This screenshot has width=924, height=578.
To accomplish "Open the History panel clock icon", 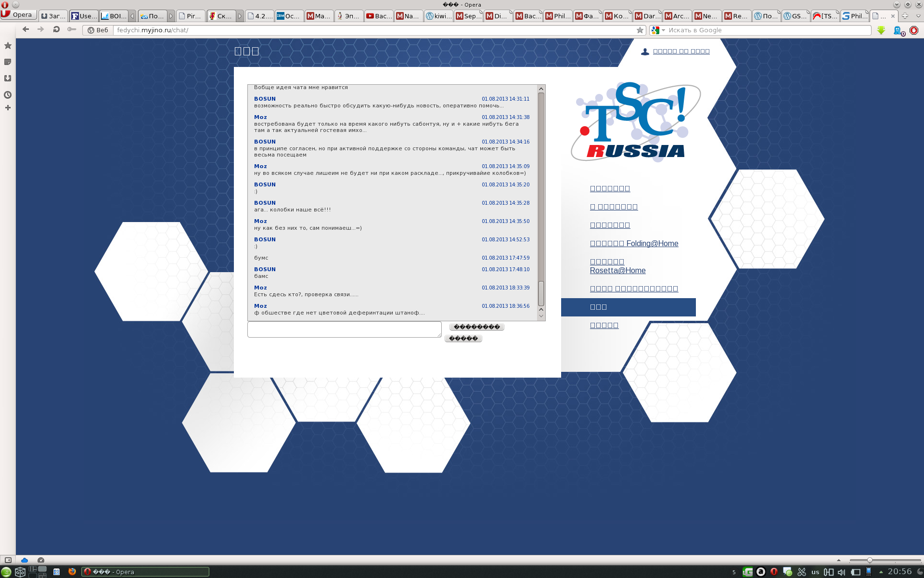I will (8, 95).
